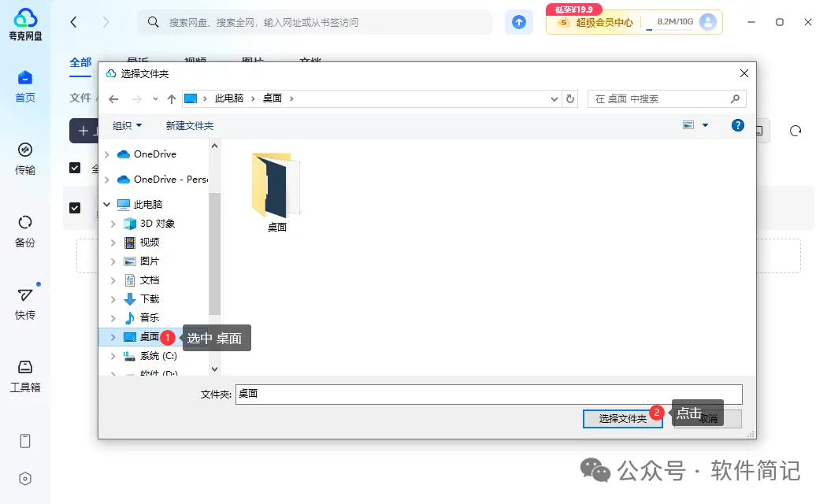This screenshot has height=504, width=827.
Task: Toggle the first file row checkbox
Action: [75, 208]
